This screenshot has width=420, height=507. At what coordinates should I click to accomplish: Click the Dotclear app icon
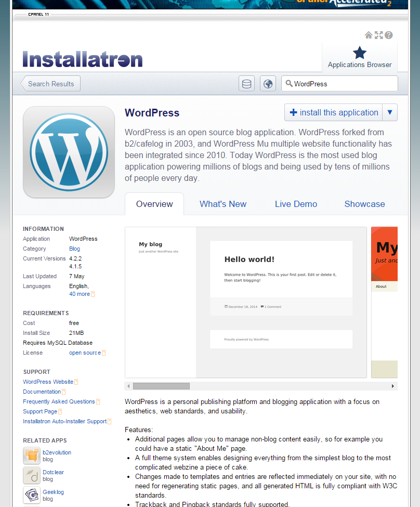(x=32, y=475)
